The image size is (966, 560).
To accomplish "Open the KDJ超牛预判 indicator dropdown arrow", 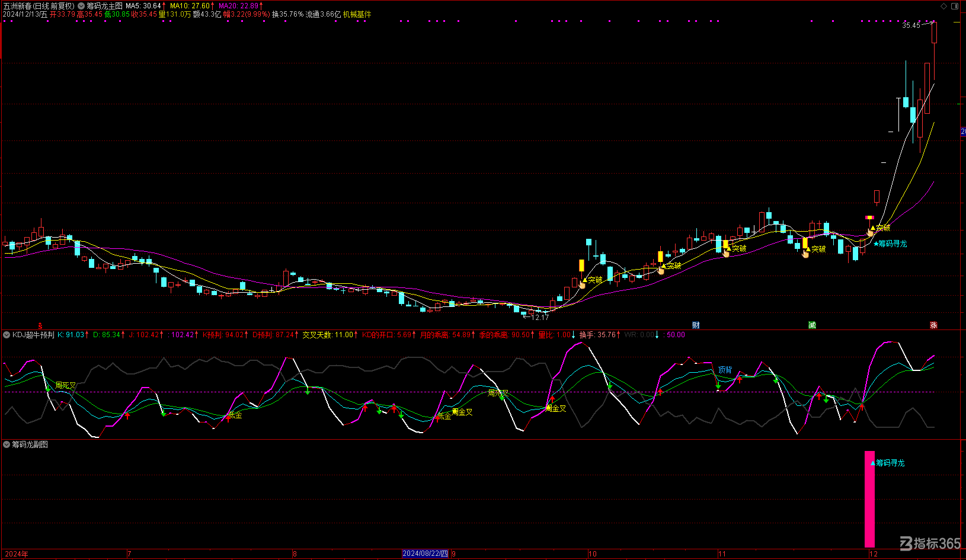I will (x=7, y=335).
